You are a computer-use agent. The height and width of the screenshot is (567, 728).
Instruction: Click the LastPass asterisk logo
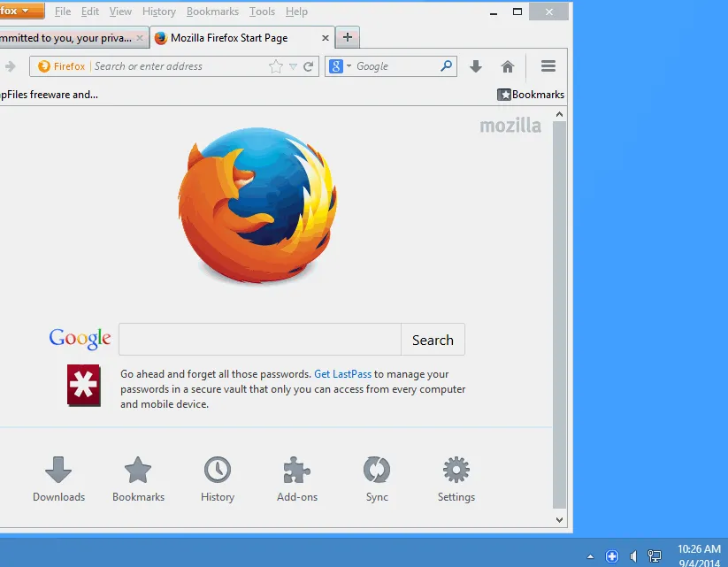tap(83, 386)
